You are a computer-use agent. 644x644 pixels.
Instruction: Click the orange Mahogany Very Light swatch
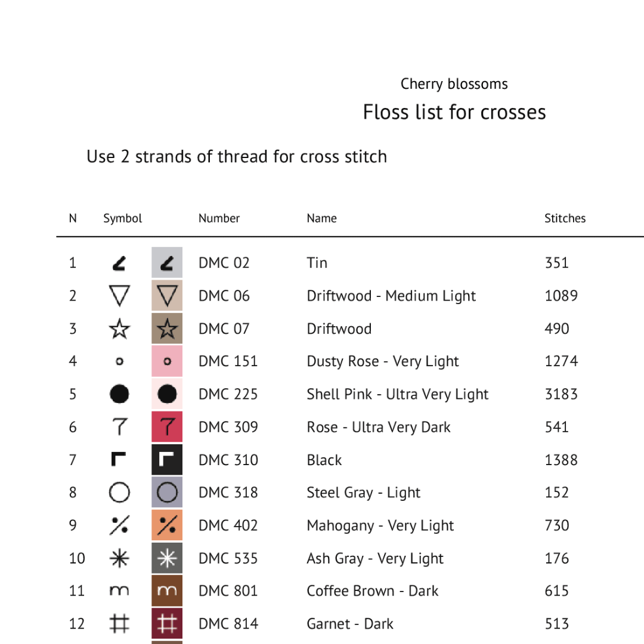tap(167, 525)
